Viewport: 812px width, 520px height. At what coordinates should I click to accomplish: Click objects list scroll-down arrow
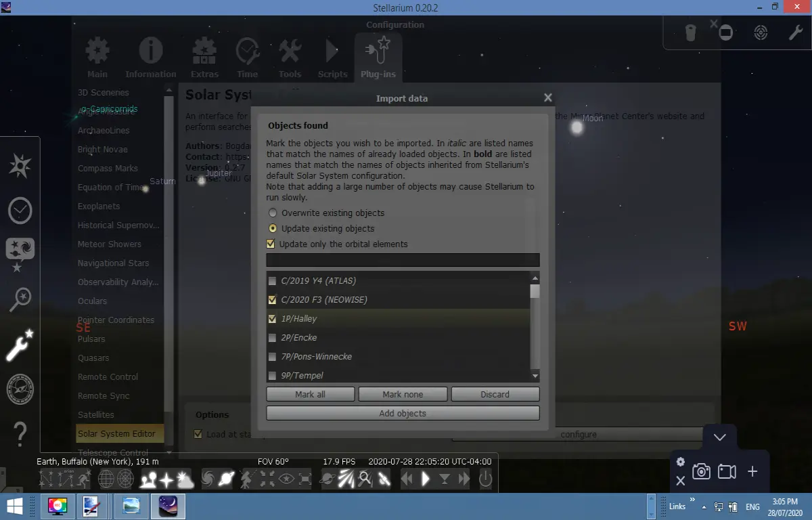point(535,376)
